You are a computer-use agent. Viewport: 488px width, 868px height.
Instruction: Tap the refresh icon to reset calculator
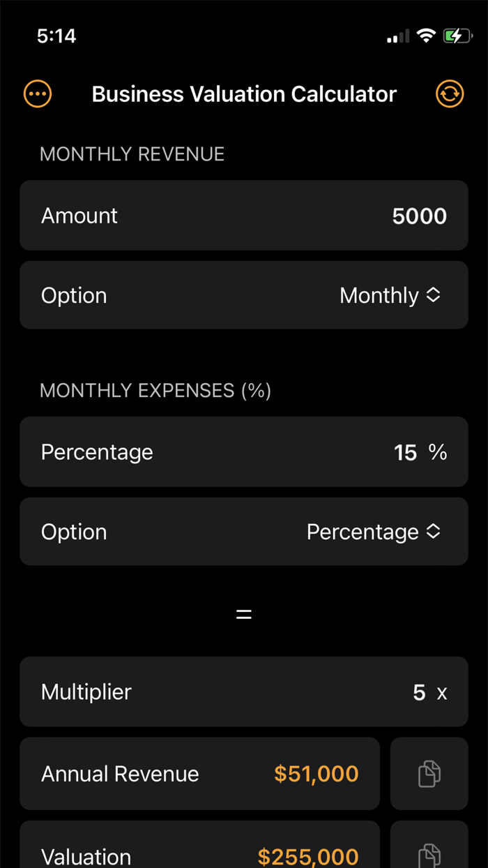click(x=450, y=93)
